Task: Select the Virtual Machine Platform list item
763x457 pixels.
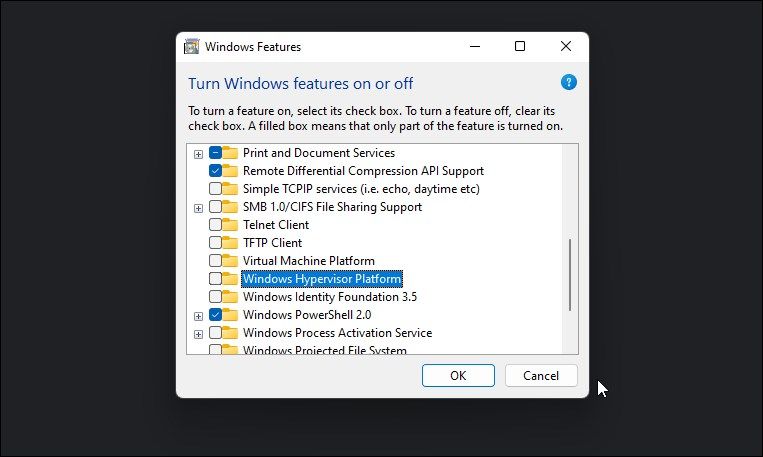Action: 308,261
